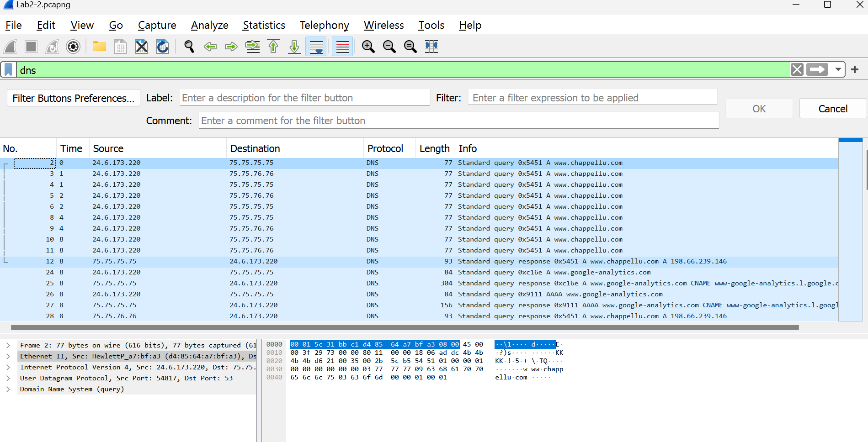The width and height of the screenshot is (868, 442).
Task: Go back in packet history
Action: click(x=210, y=47)
